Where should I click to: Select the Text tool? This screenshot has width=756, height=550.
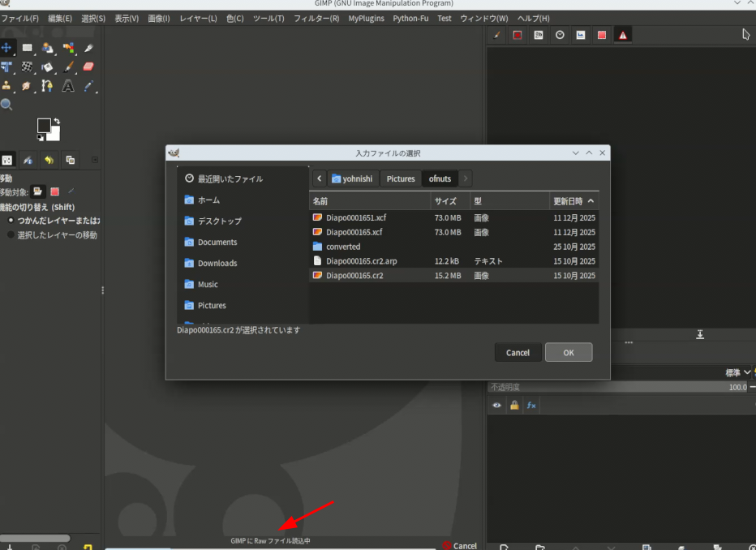(68, 86)
